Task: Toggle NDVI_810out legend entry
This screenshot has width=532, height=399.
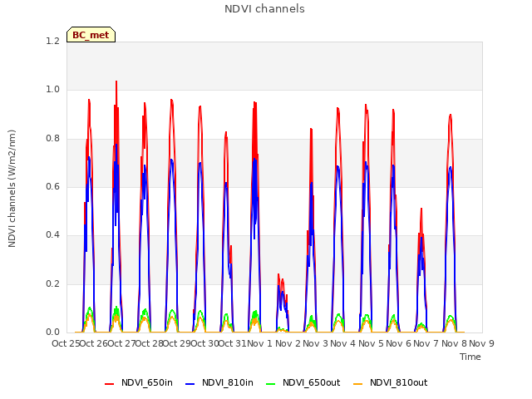Action: pos(390,383)
